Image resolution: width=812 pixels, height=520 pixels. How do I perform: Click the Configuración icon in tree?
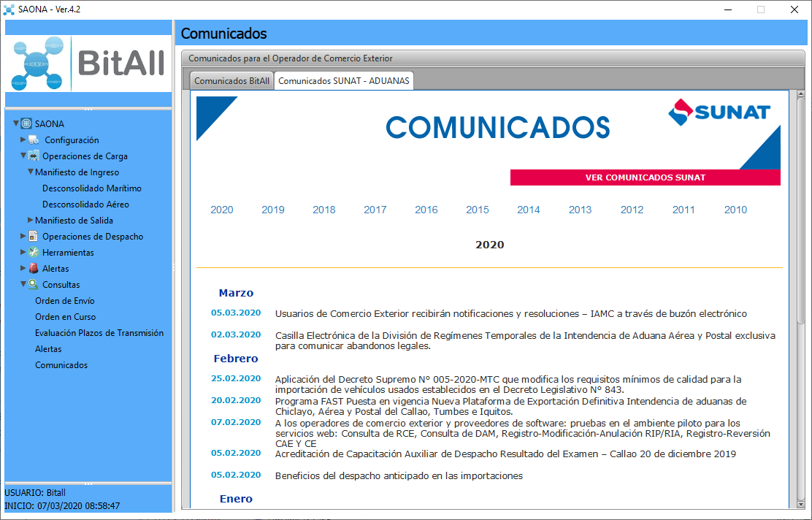point(34,140)
